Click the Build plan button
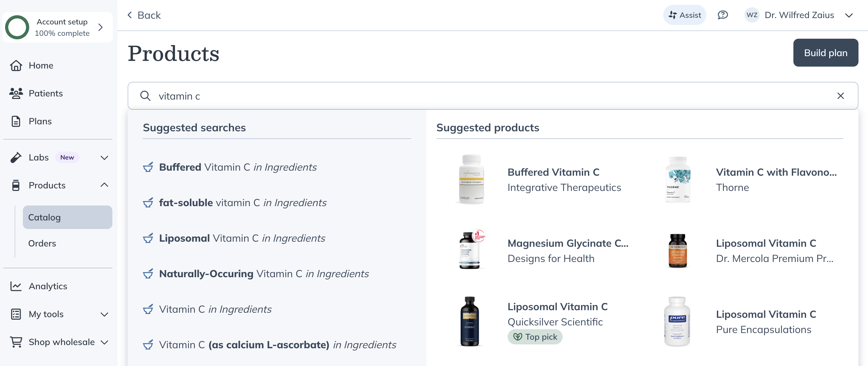The image size is (868, 366). point(825,53)
